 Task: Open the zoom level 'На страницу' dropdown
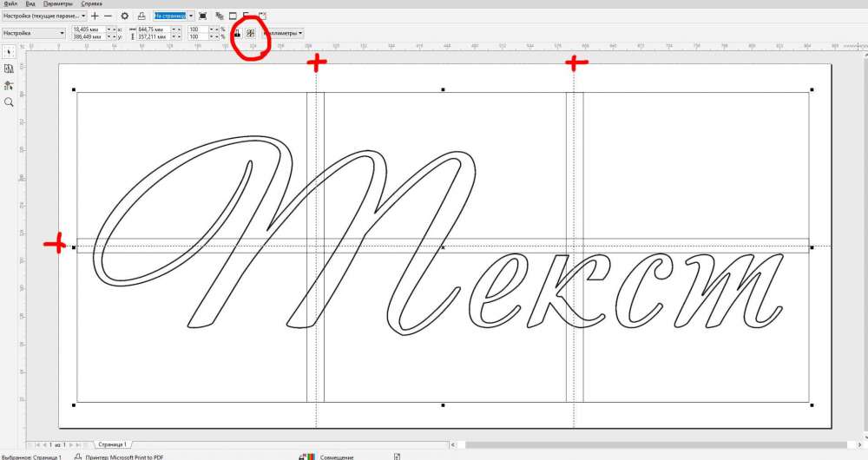point(192,16)
